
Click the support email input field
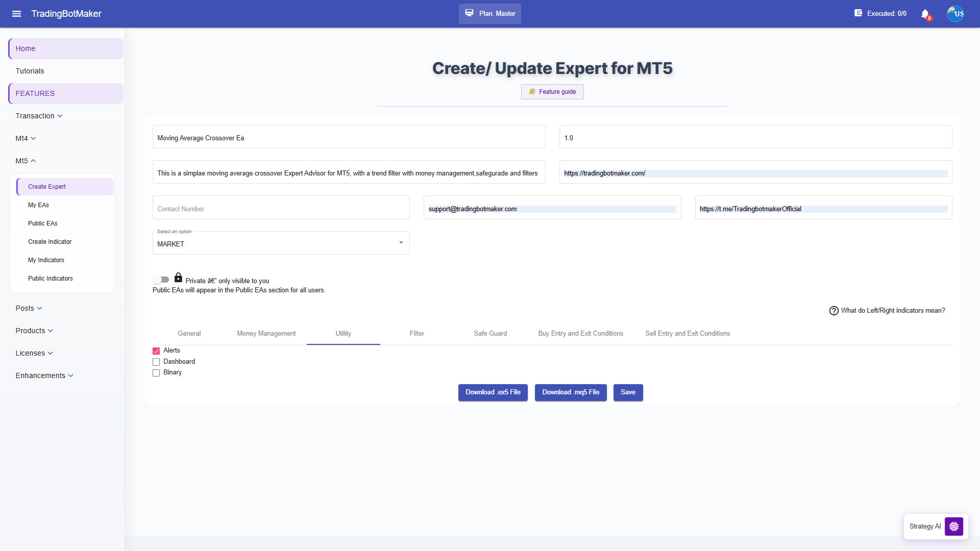[x=552, y=208]
